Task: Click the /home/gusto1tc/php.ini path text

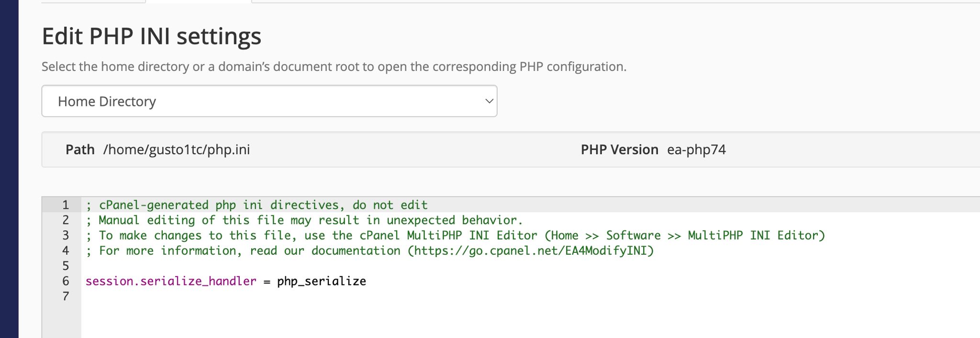Action: pos(177,150)
